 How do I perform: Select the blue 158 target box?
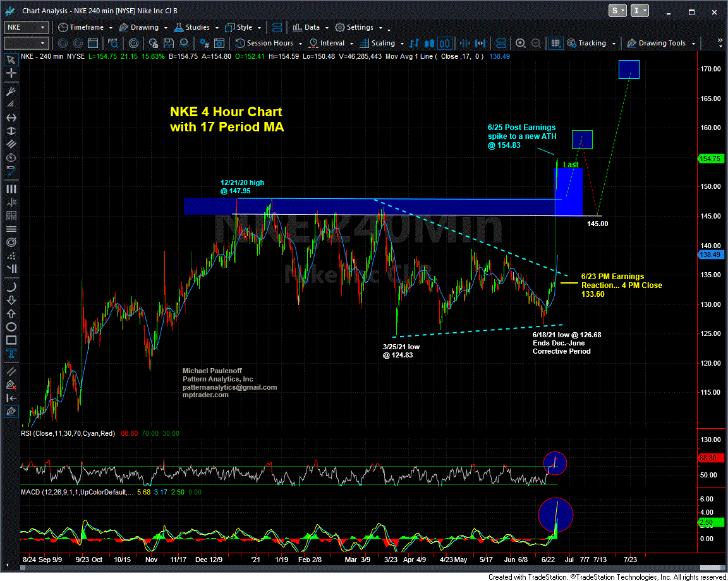582,139
